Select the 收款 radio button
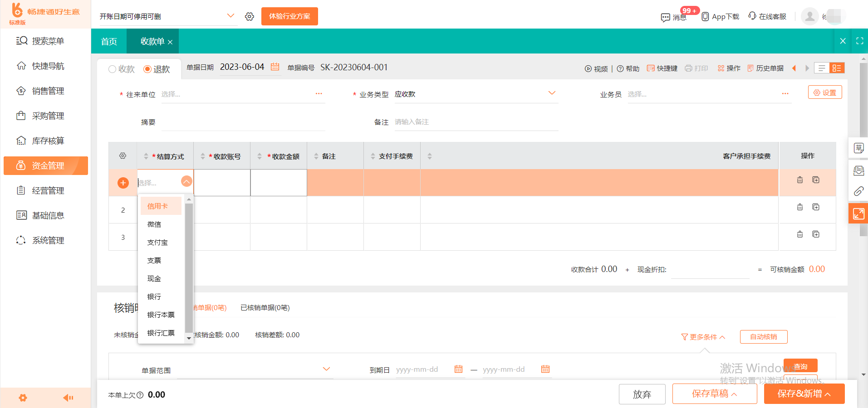 click(x=111, y=69)
